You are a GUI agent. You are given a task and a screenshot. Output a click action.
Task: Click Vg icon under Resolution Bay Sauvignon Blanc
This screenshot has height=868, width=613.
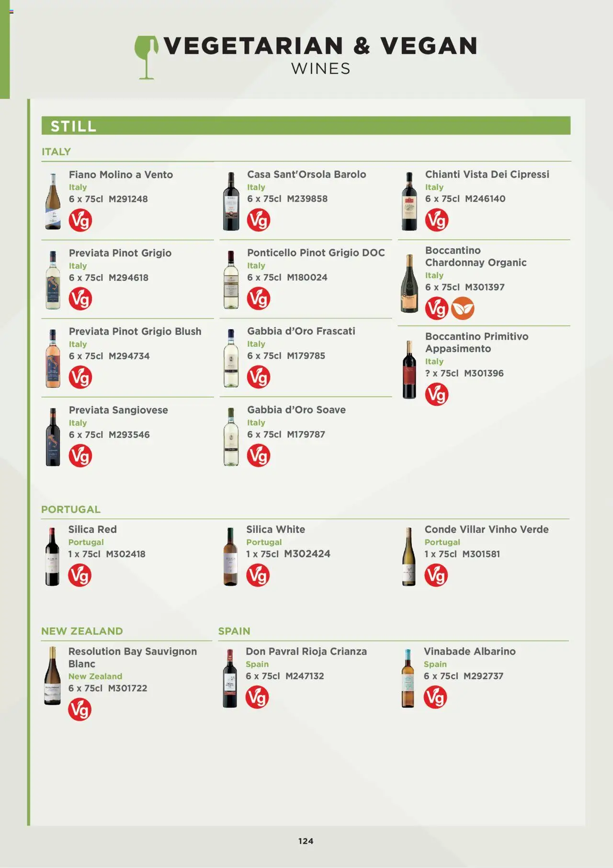point(79,709)
